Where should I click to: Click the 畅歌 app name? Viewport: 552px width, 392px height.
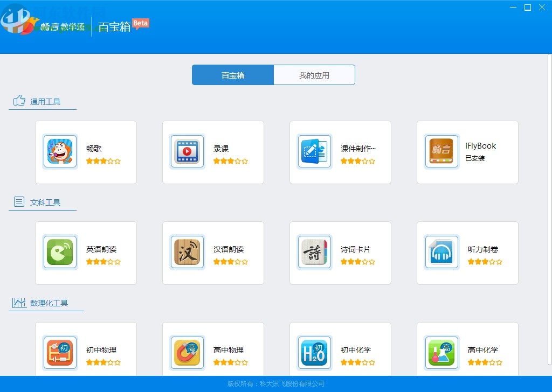94,149
